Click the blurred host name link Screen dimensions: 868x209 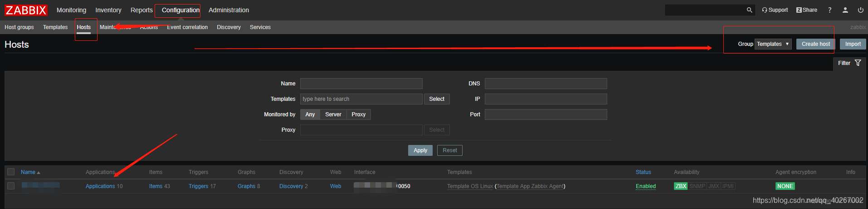coord(40,185)
